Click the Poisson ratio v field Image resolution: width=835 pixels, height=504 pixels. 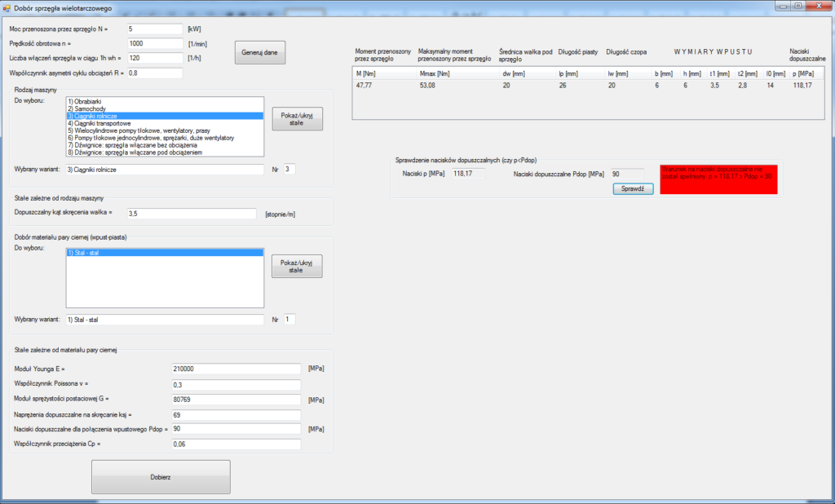pos(236,385)
